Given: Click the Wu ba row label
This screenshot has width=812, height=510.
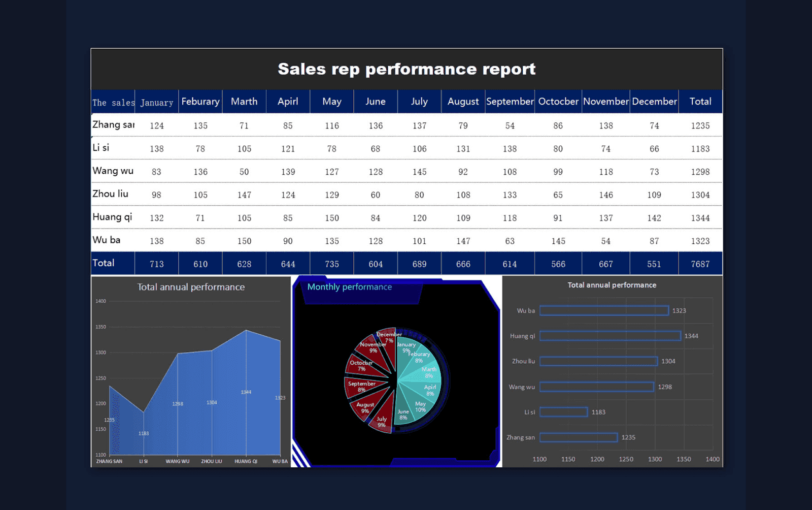Looking at the screenshot, I should tap(106, 240).
